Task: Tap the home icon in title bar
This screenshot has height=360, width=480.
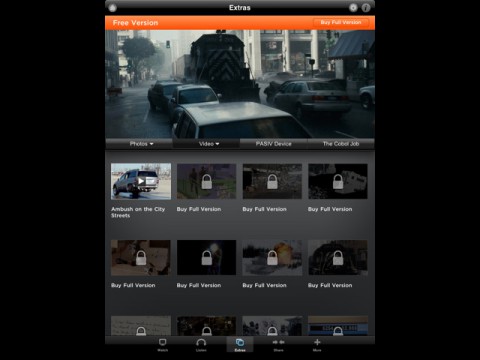Action: pyautogui.click(x=113, y=7)
